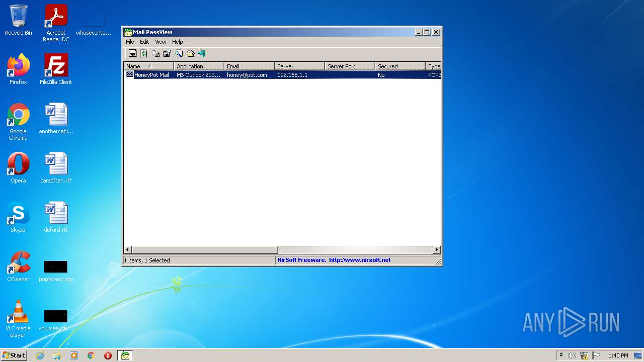644x362 pixels.
Task: Click the honey@pot.com email cell
Action: [247, 75]
